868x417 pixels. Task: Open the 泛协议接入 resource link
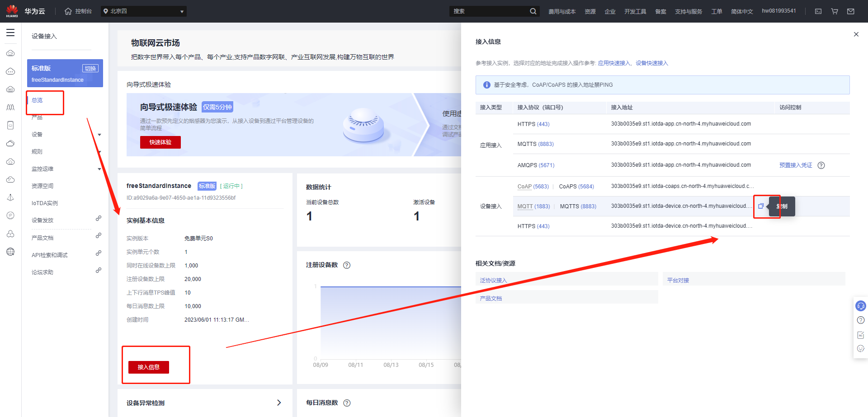[x=493, y=281]
